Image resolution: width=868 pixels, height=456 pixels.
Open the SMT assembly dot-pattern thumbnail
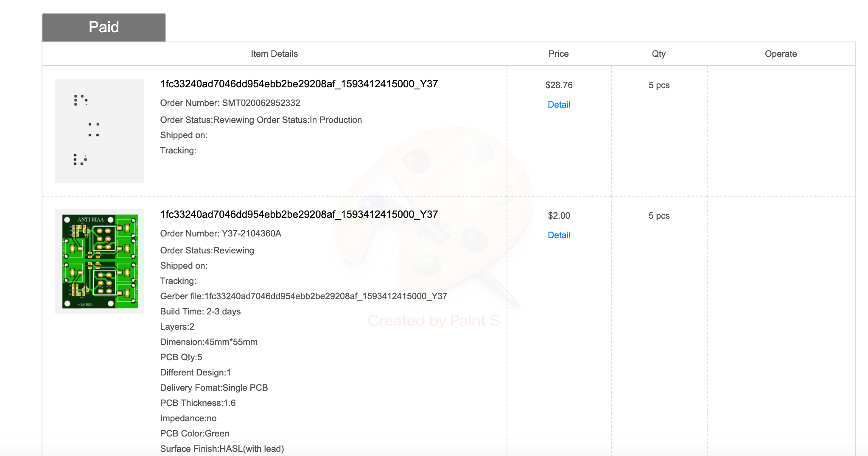click(x=100, y=131)
